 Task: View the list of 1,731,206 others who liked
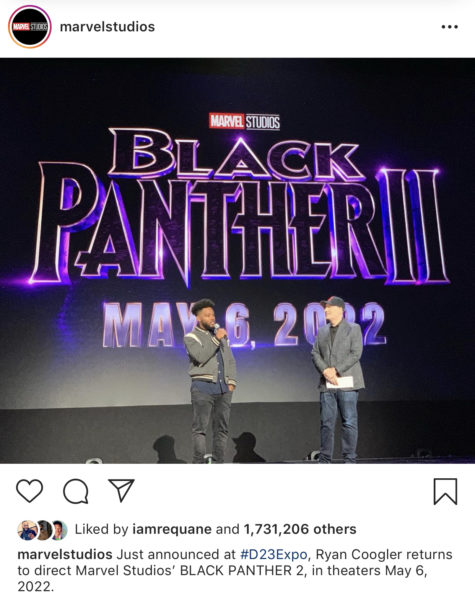[300, 529]
